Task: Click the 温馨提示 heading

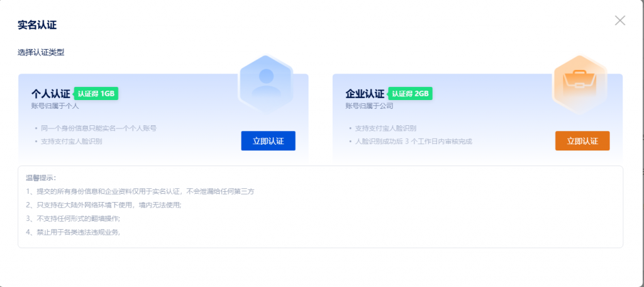Action: [41, 178]
